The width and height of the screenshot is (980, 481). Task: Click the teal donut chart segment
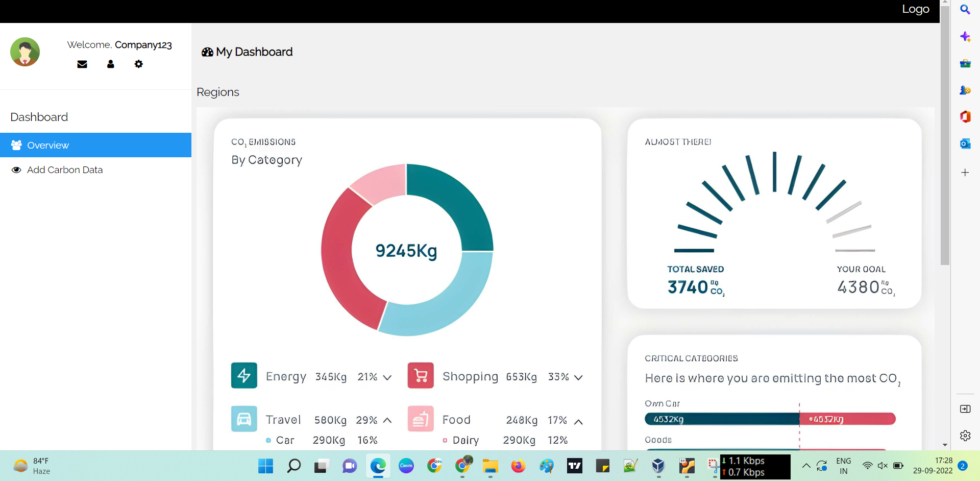click(457, 202)
